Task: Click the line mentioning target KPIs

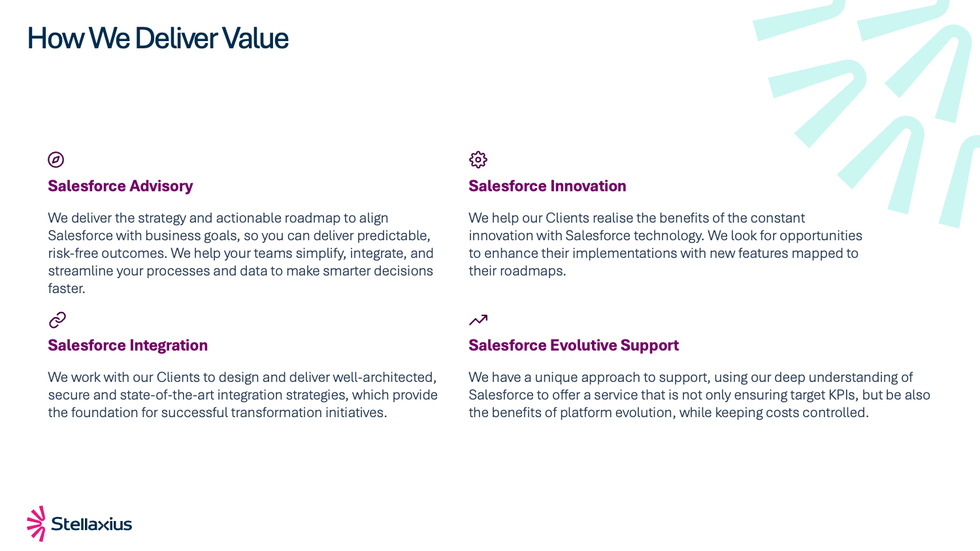Action: (699, 395)
